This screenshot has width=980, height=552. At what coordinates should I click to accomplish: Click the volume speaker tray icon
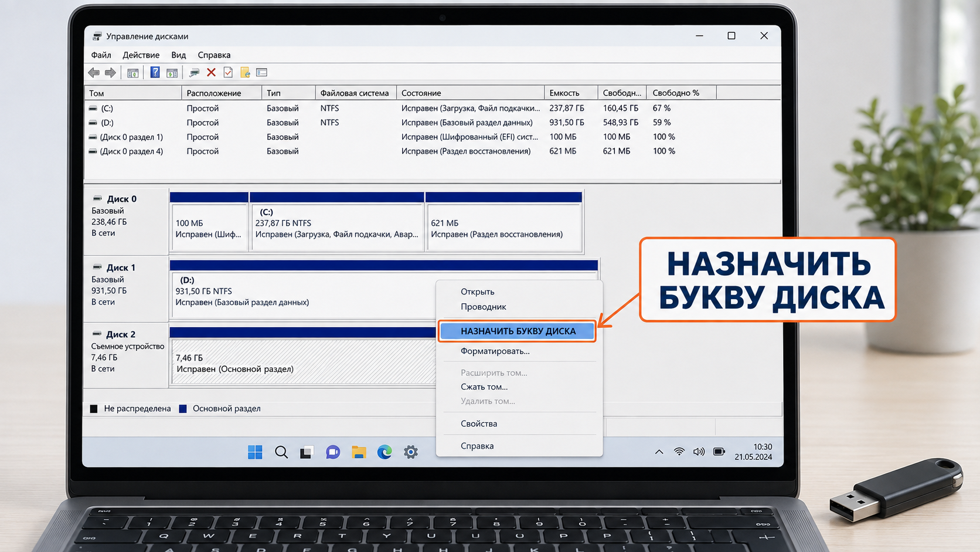pyautogui.click(x=699, y=452)
